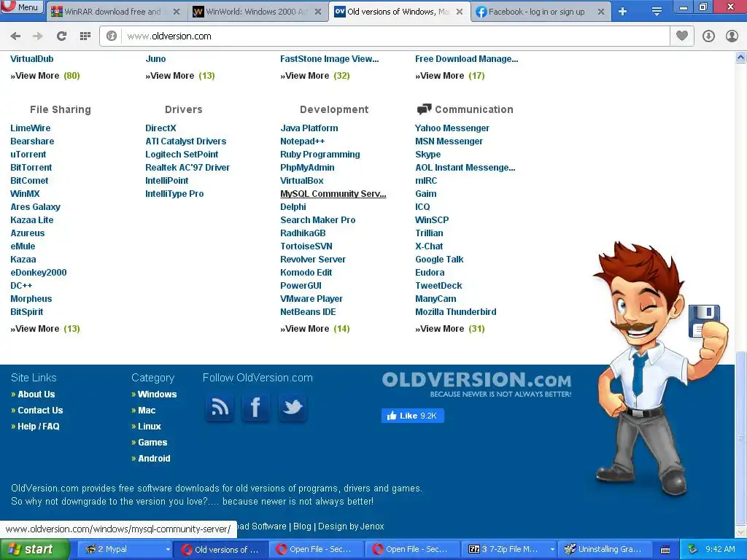
Task: Open OldVersion's Twitter page icon
Action: point(293,407)
